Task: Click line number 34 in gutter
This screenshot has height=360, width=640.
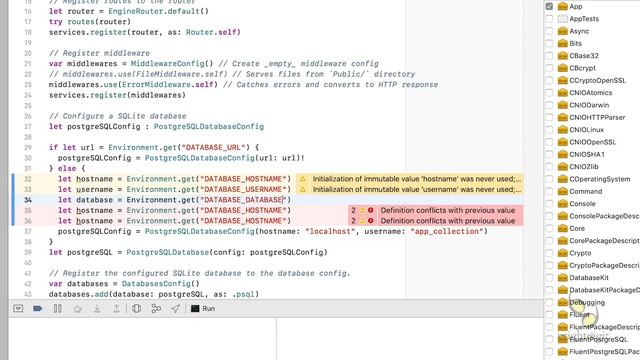Action: pyautogui.click(x=27, y=200)
